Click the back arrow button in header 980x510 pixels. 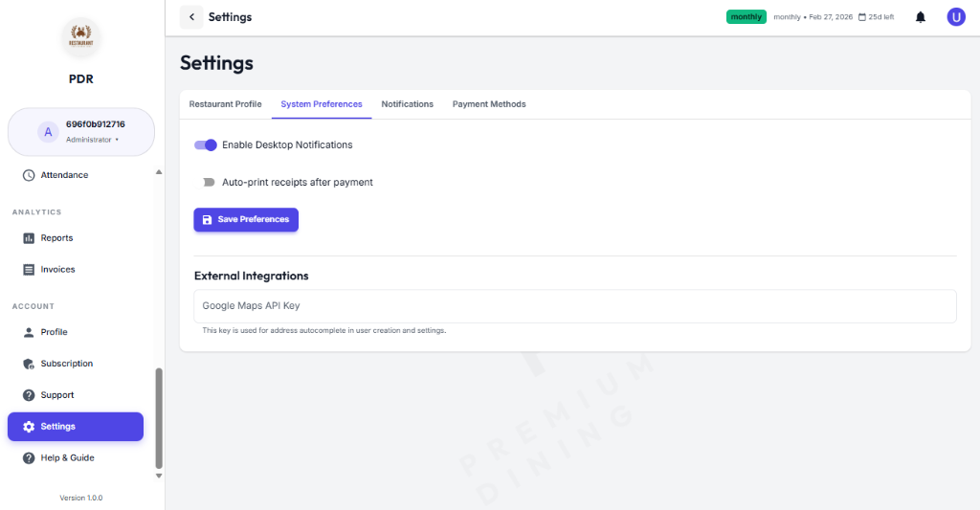[x=191, y=17]
